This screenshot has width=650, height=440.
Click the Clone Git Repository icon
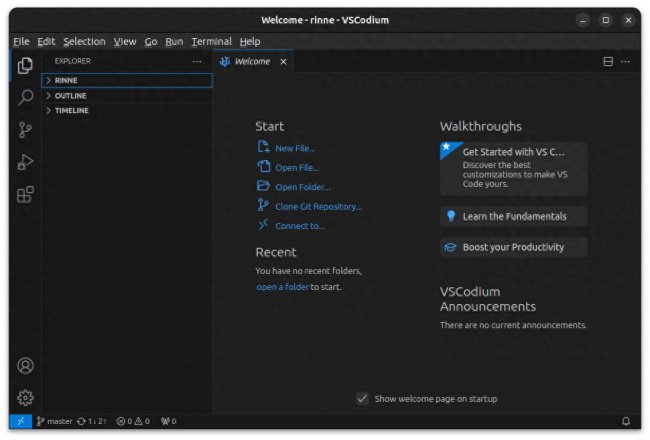pyautogui.click(x=263, y=205)
